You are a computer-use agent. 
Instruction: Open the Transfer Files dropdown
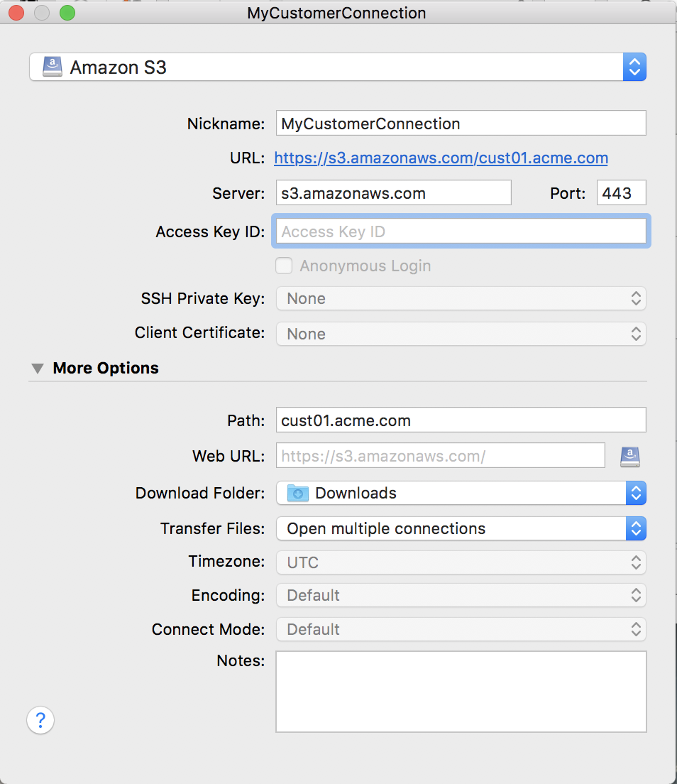461,528
